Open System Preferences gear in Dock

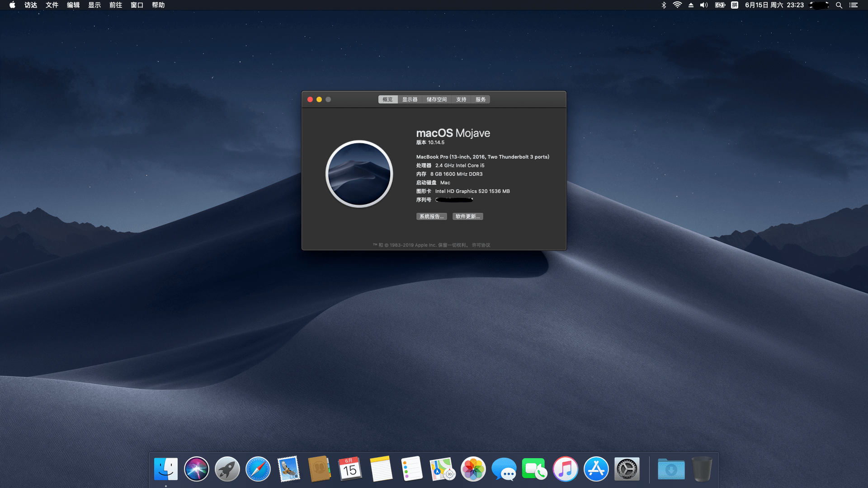pos(627,469)
